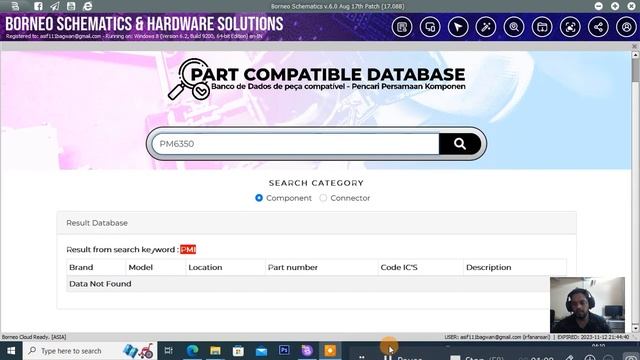
Task: Click the Internet Explorer icon in title bar
Action: pos(87,6)
